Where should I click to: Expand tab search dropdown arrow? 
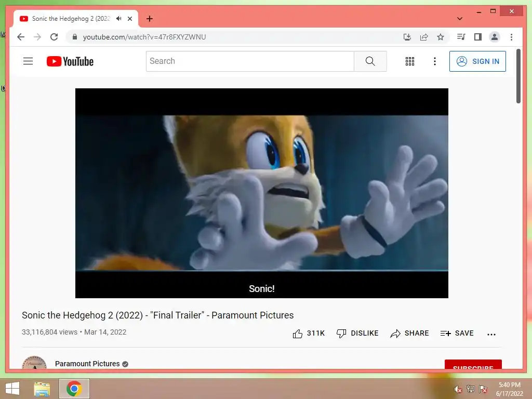460,19
